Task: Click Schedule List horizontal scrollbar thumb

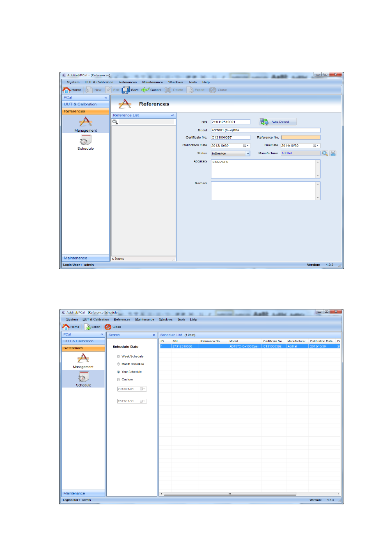Action: pos(230,494)
